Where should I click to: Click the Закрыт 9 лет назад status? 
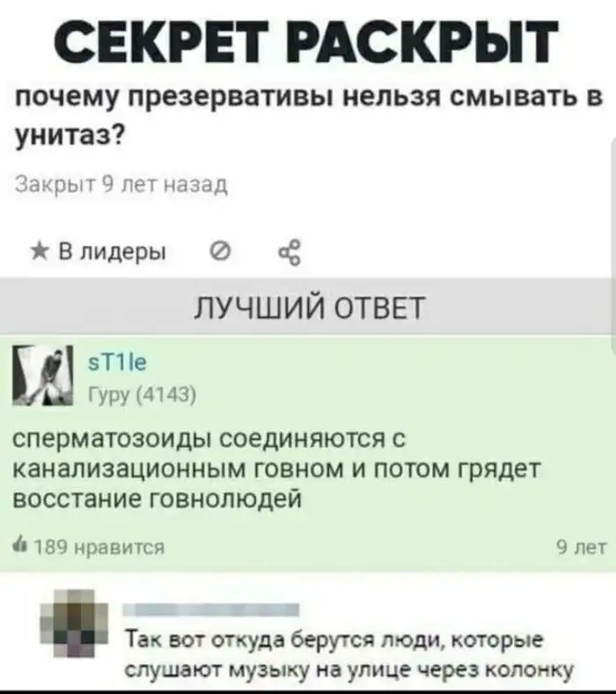click(121, 184)
